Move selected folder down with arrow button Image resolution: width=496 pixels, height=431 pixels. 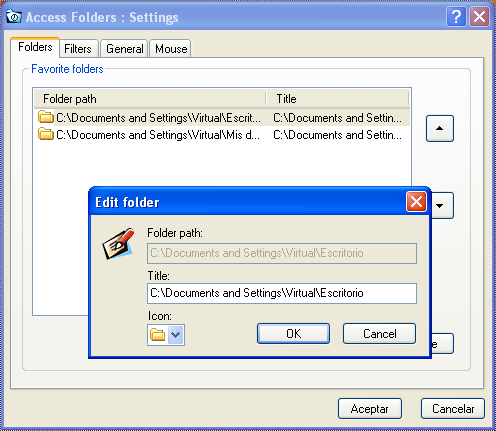click(x=443, y=205)
